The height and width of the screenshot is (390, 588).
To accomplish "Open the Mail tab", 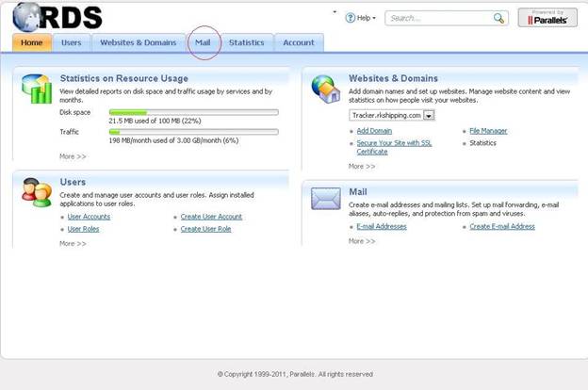I will click(203, 42).
